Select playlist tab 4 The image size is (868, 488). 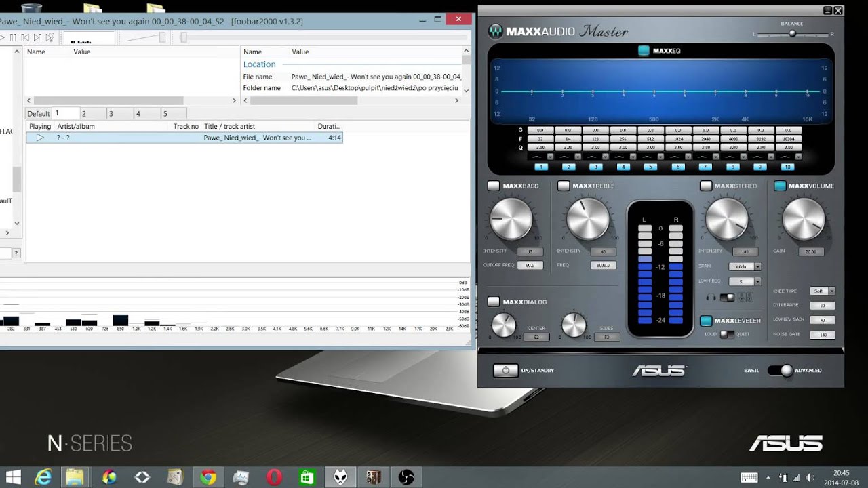pyautogui.click(x=146, y=114)
